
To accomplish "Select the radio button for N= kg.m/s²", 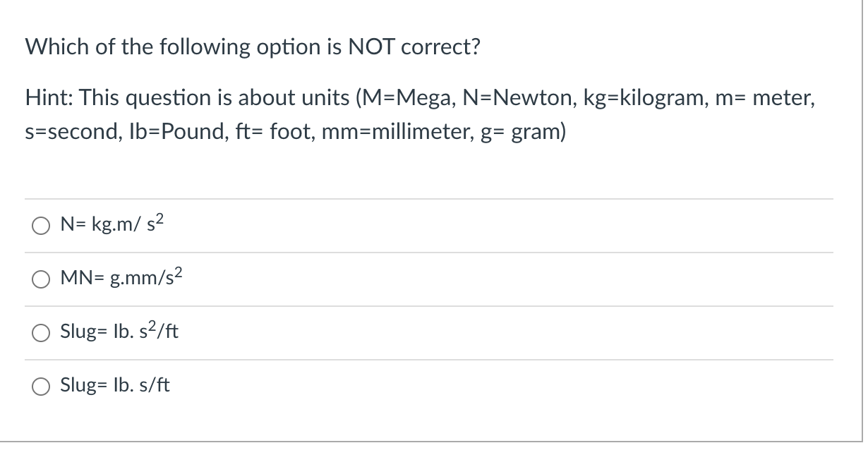I will [40, 226].
